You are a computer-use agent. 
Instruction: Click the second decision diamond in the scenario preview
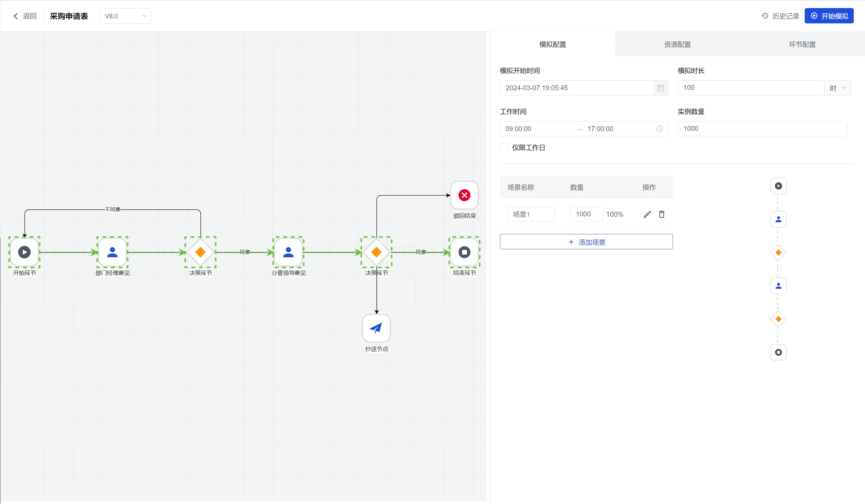pyautogui.click(x=778, y=319)
